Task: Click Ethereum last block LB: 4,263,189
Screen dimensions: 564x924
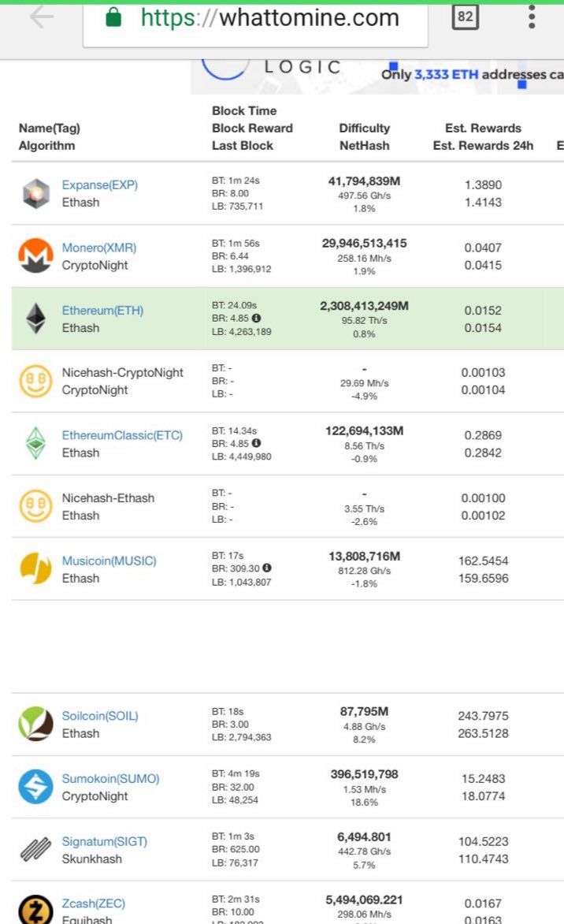Action: coord(241,332)
